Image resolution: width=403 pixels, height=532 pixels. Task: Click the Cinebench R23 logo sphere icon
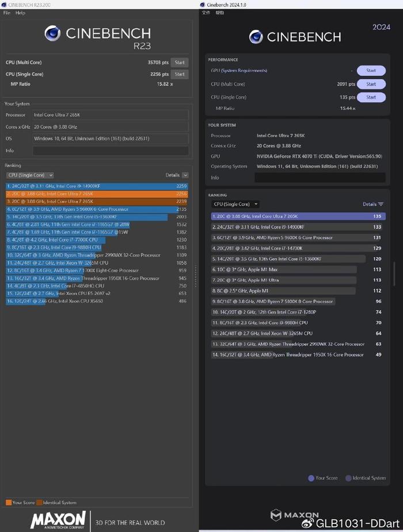[x=52, y=33]
